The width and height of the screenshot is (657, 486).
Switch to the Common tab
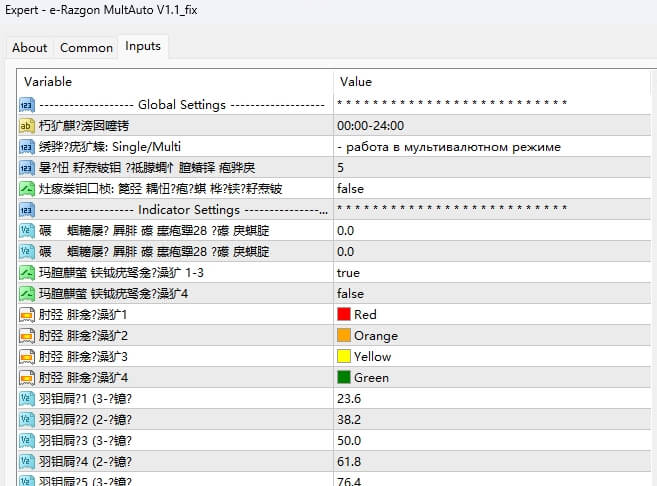[x=86, y=48]
